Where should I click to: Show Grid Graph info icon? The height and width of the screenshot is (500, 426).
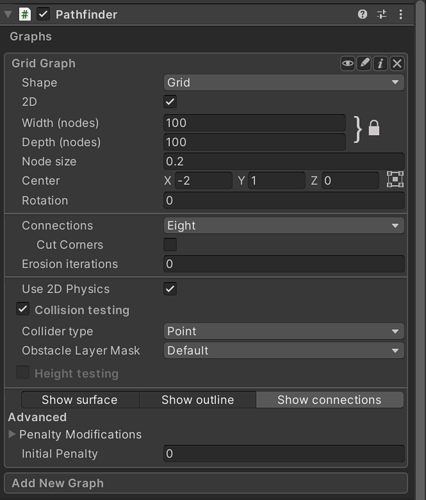380,63
